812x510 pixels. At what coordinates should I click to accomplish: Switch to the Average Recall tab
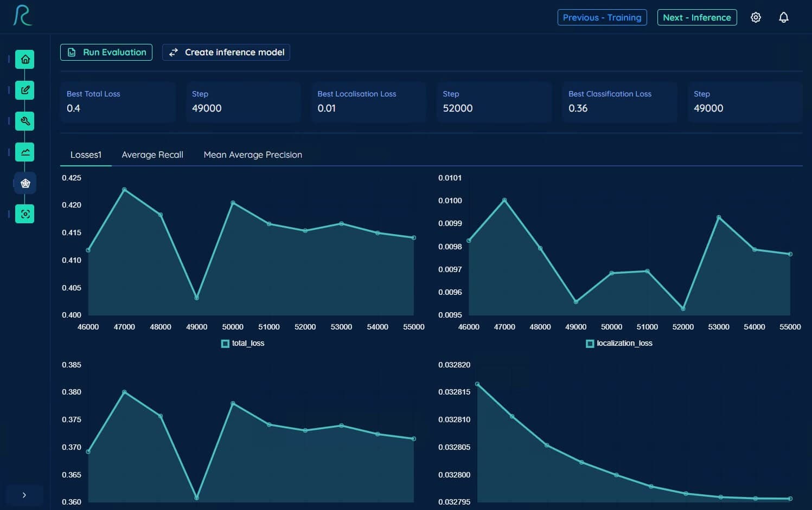pos(152,154)
